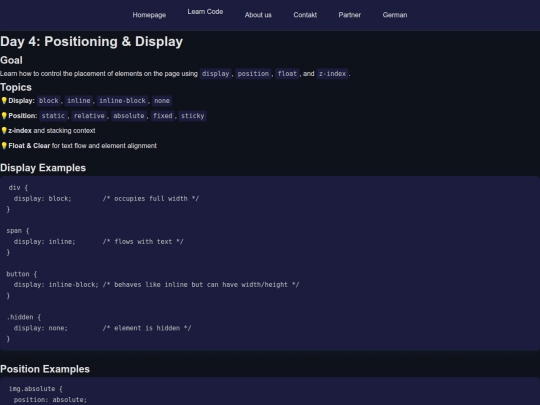The width and height of the screenshot is (540, 405).
Task: Click the 'flows with text' comment
Action: coord(143,242)
